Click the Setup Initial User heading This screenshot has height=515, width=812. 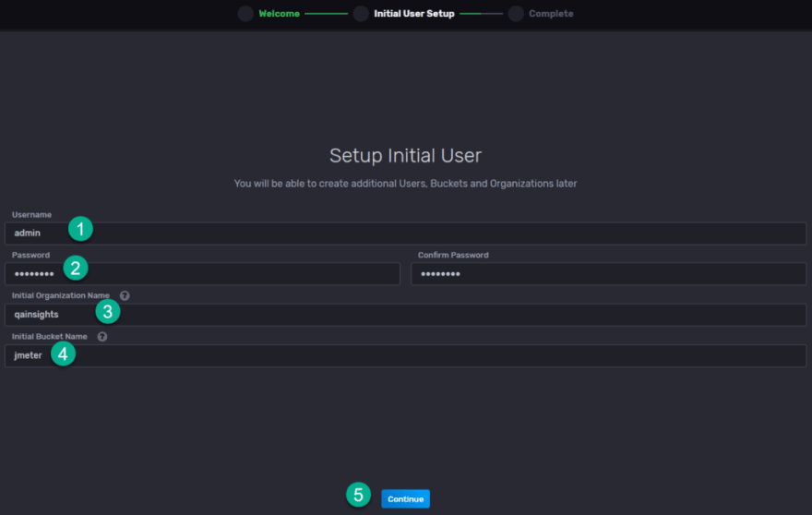pyautogui.click(x=405, y=155)
